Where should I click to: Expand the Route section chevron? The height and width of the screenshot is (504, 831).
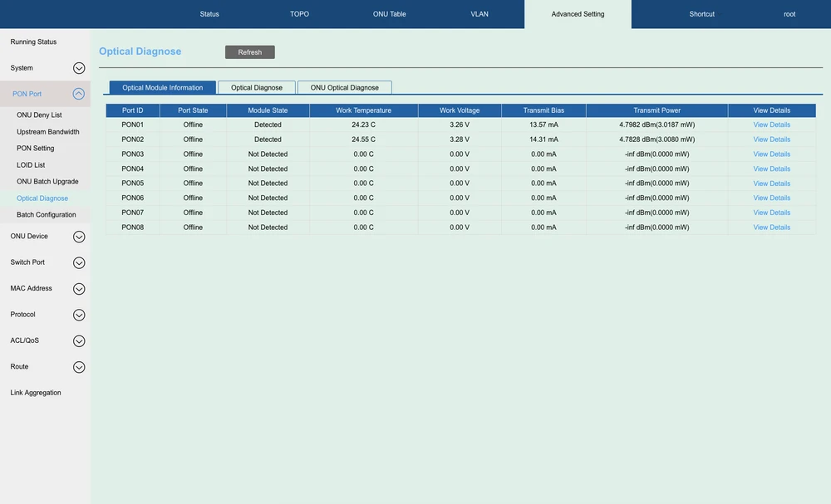(x=79, y=367)
